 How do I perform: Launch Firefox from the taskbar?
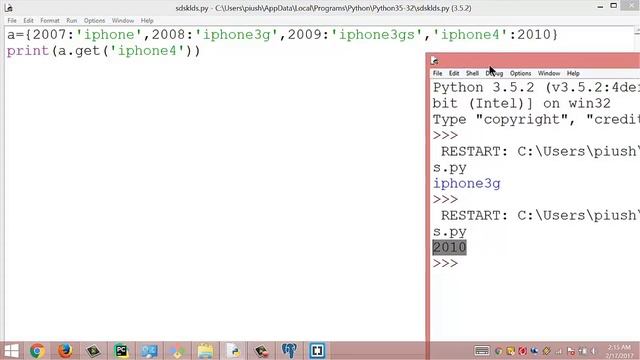[x=65, y=351]
